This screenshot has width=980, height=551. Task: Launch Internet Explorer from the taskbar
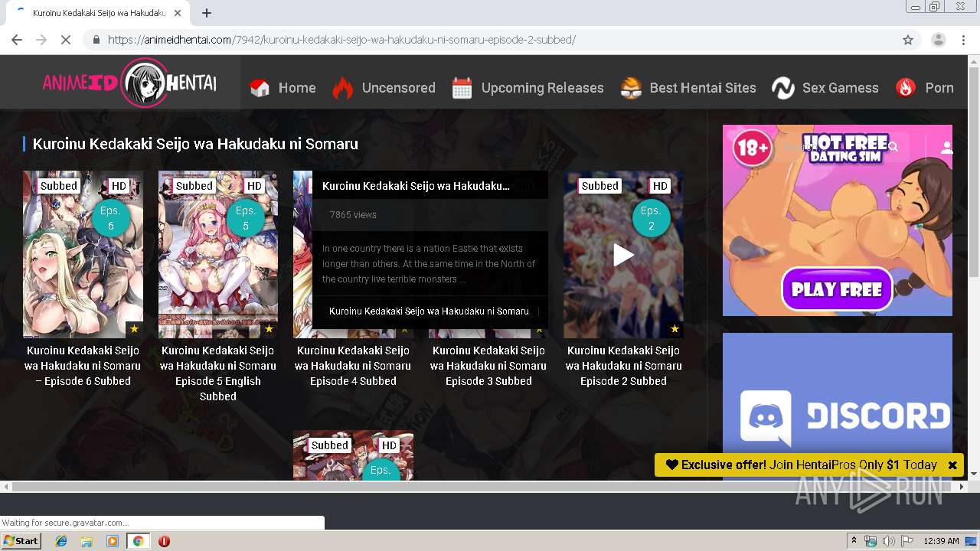click(61, 541)
